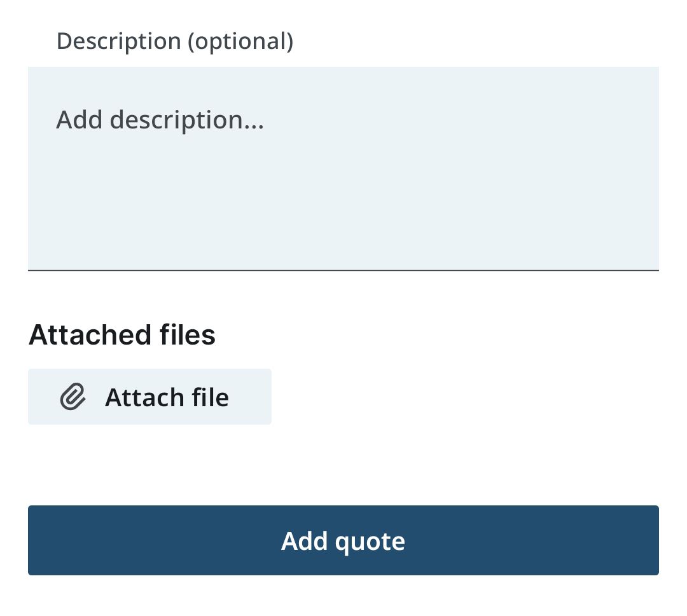Click the word 'optional' in the description label

pyautogui.click(x=239, y=41)
